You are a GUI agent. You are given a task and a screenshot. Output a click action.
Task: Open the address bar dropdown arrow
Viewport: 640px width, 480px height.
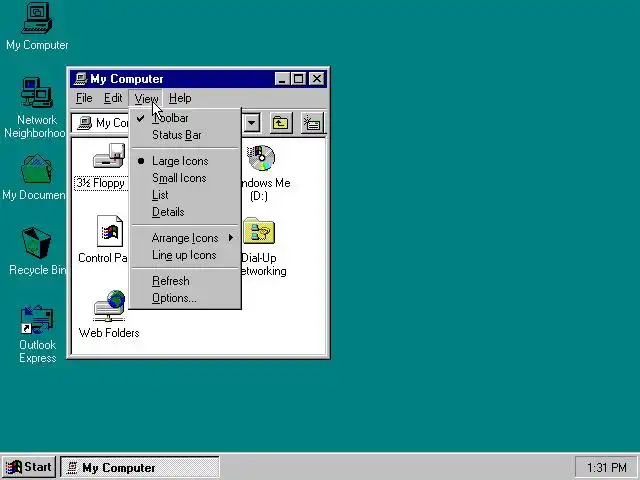(252, 122)
